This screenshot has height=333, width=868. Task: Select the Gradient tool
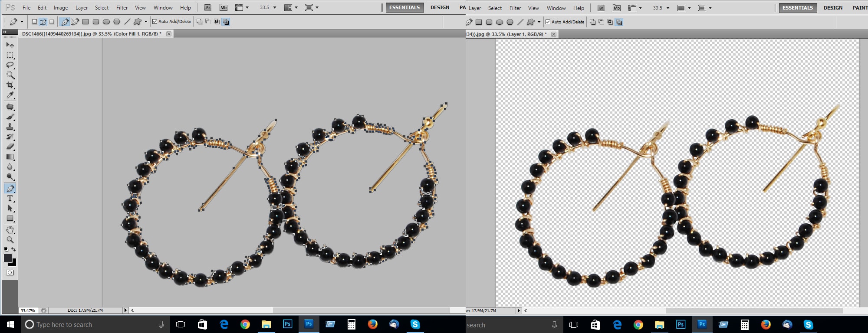tap(10, 157)
